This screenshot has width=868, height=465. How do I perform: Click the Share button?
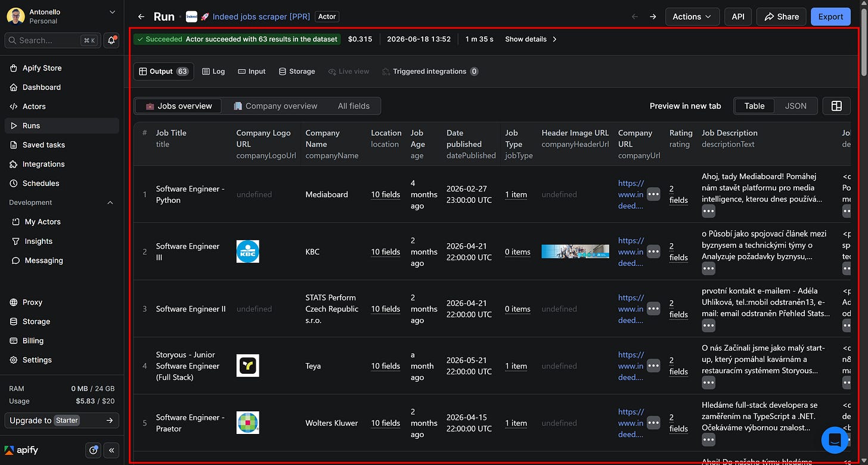(782, 17)
